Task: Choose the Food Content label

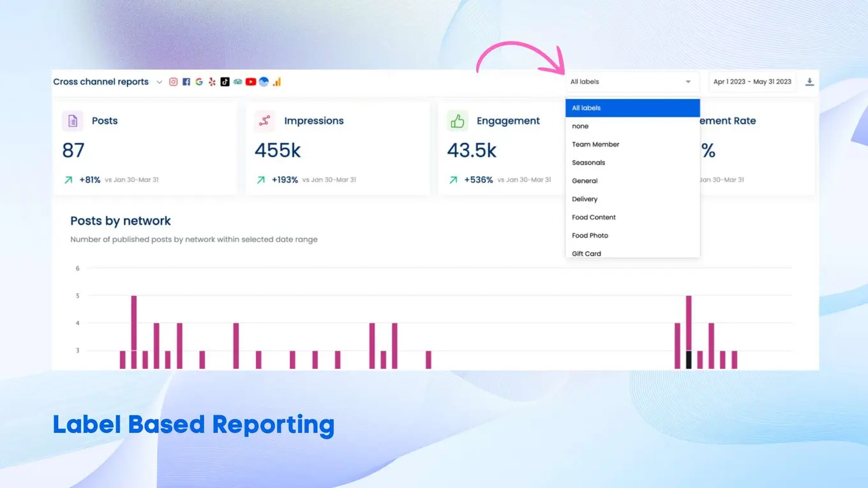Action: point(594,217)
